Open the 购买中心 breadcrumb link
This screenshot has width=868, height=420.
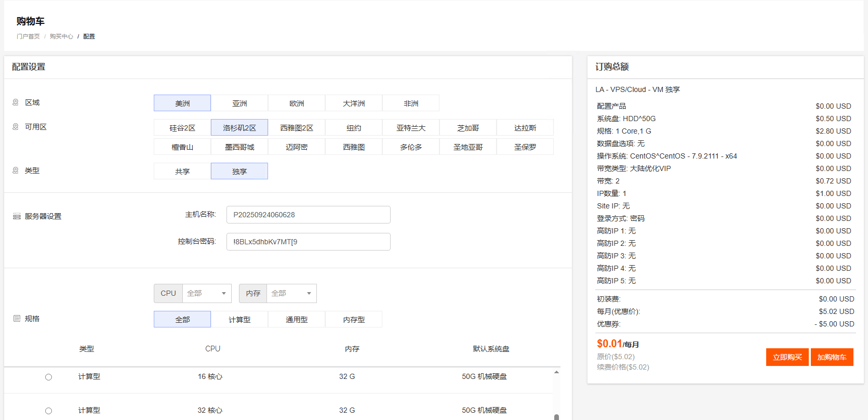(x=61, y=36)
